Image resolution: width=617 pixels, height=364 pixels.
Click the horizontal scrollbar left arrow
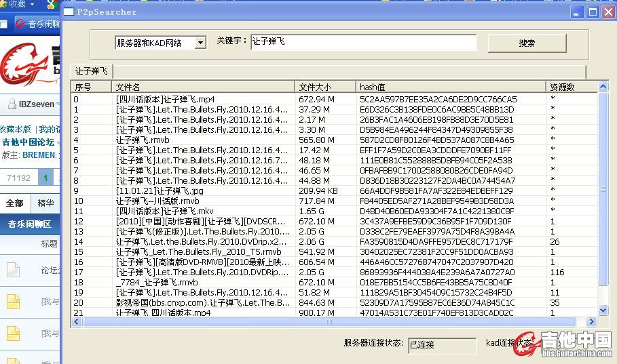click(77, 321)
